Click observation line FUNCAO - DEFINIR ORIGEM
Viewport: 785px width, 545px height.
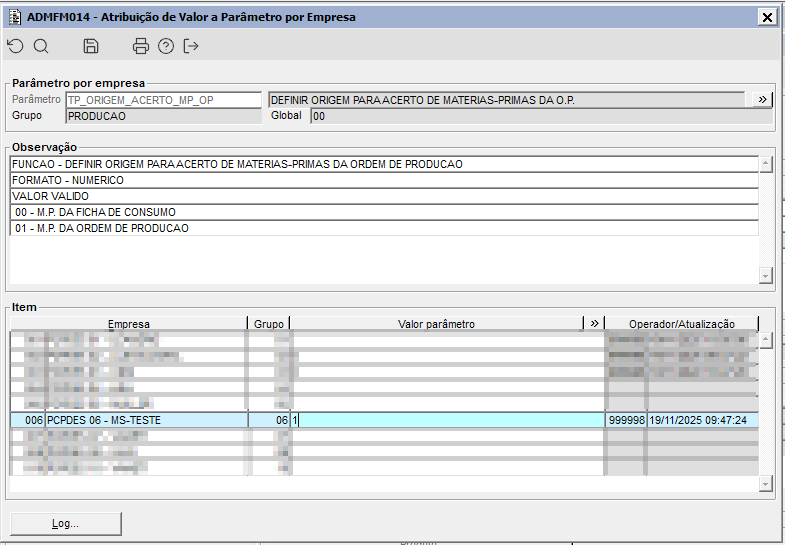pyautogui.click(x=384, y=164)
